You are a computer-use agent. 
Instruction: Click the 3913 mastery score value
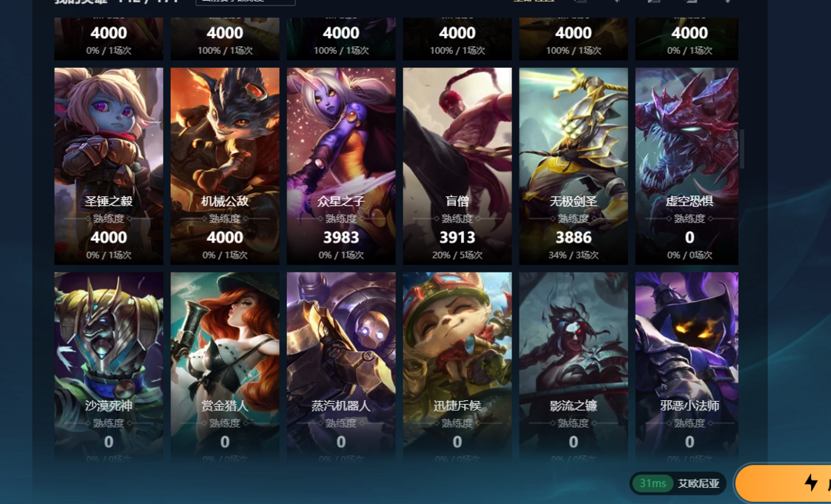(457, 238)
